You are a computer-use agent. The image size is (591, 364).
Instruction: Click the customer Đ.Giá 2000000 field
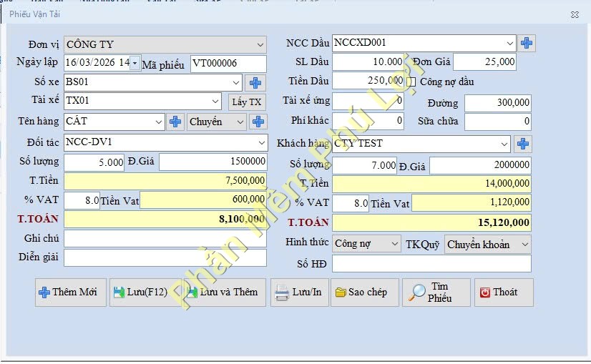click(x=481, y=165)
